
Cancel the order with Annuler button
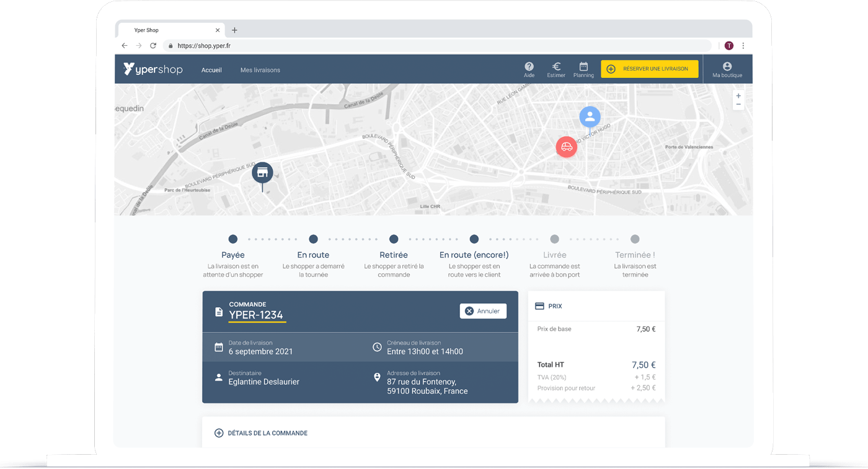tap(483, 311)
